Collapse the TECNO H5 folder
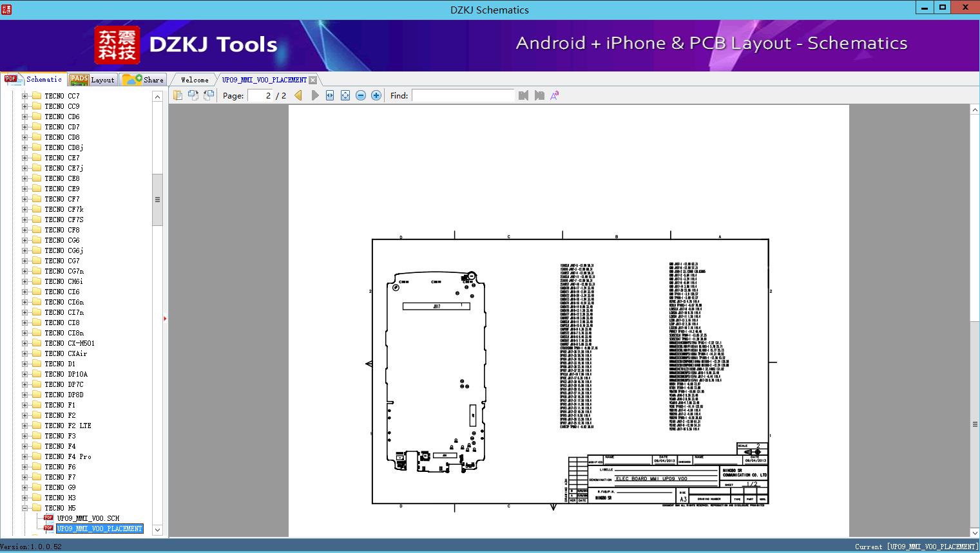Viewport: 980px width, 553px height. [24, 508]
